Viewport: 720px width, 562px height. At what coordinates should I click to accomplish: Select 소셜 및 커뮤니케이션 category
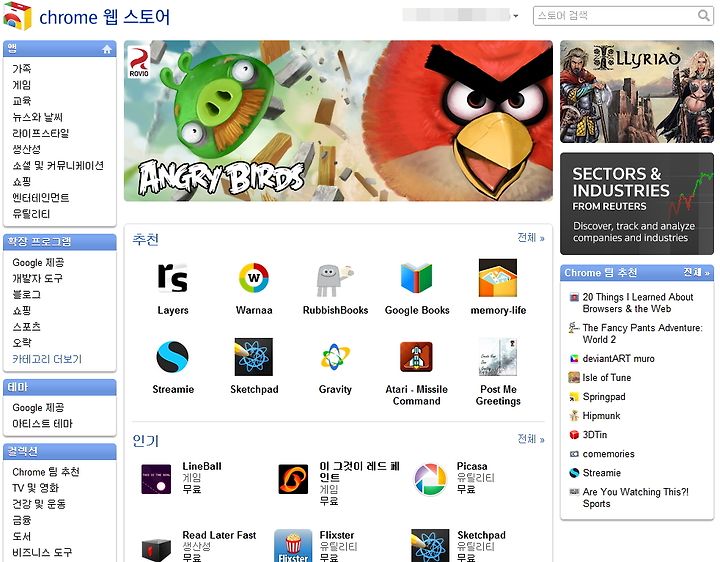(x=58, y=165)
